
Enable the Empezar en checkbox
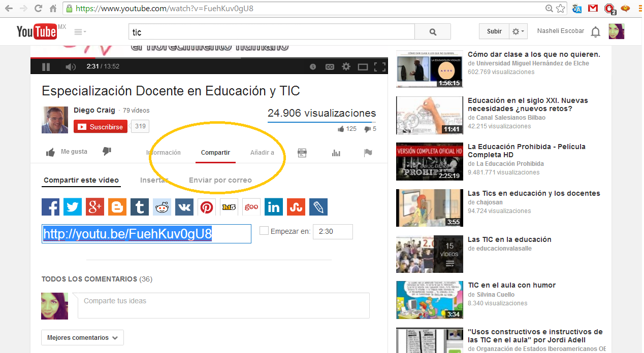tap(264, 231)
